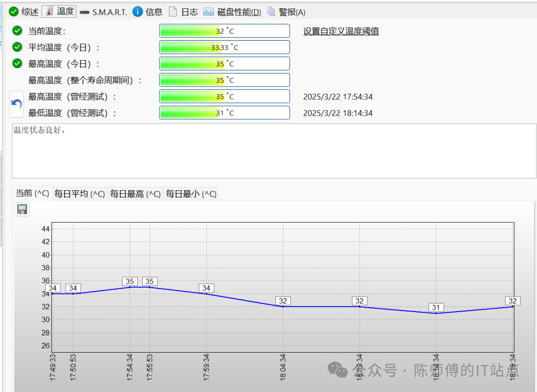The height and width of the screenshot is (392, 537).
Task: Open S.M.A.R.T. via its drive icon
Action: [x=85, y=12]
